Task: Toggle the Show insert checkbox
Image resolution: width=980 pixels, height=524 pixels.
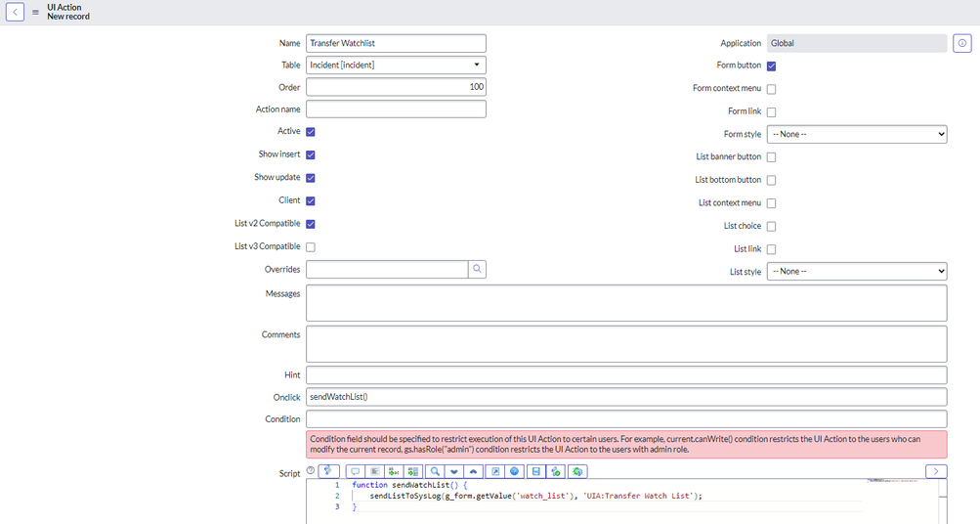Action: click(x=311, y=155)
